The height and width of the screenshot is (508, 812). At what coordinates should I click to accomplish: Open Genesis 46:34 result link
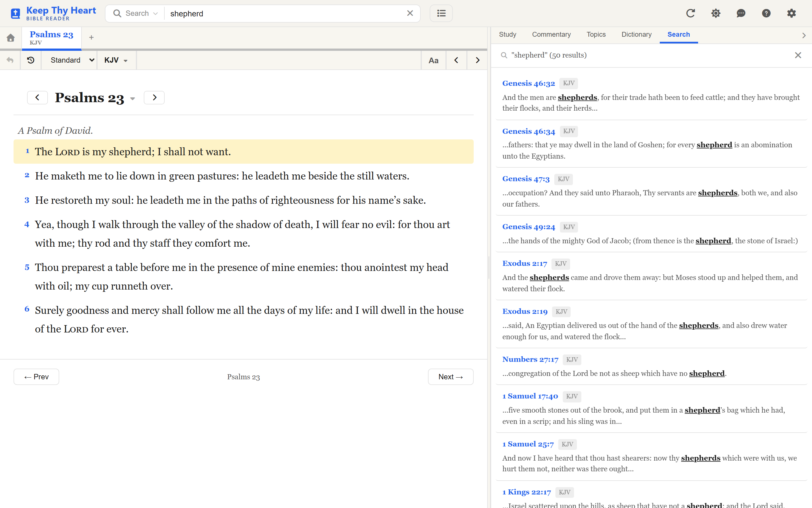click(528, 131)
